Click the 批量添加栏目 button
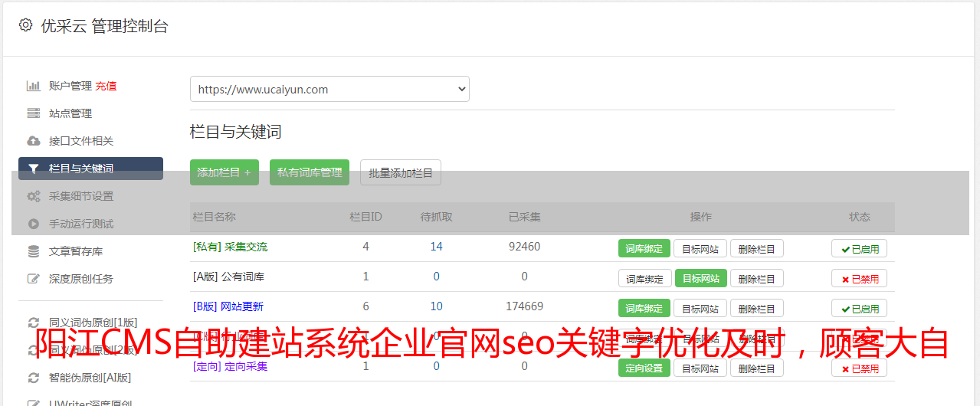The width and height of the screenshot is (980, 406). tap(401, 172)
